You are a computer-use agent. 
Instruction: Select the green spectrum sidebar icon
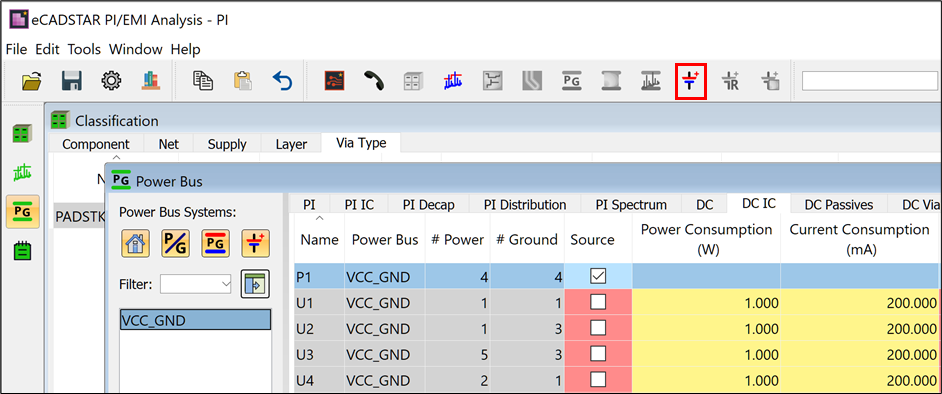[x=23, y=173]
